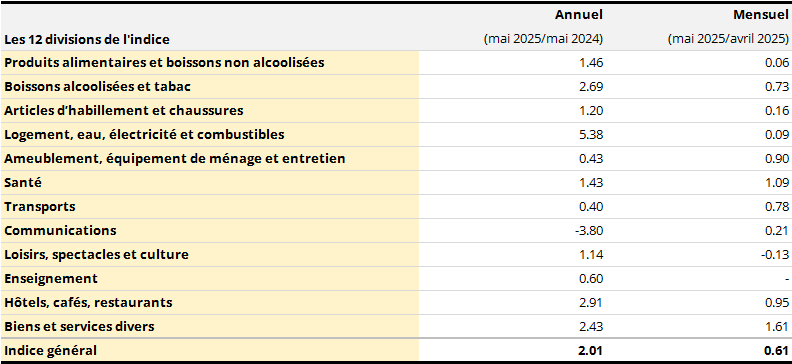Click the 'Les 12 divisions de l'indice' header

87,39
